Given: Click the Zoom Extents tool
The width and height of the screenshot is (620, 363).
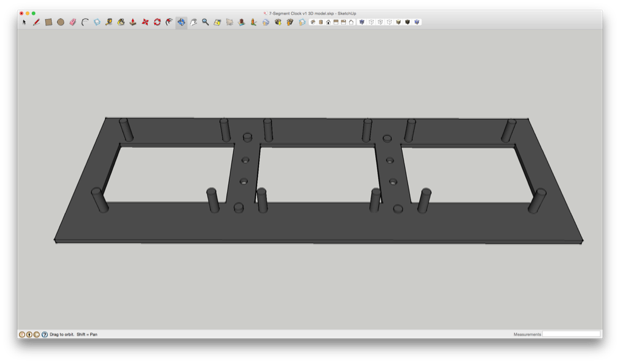Looking at the screenshot, I should [217, 22].
